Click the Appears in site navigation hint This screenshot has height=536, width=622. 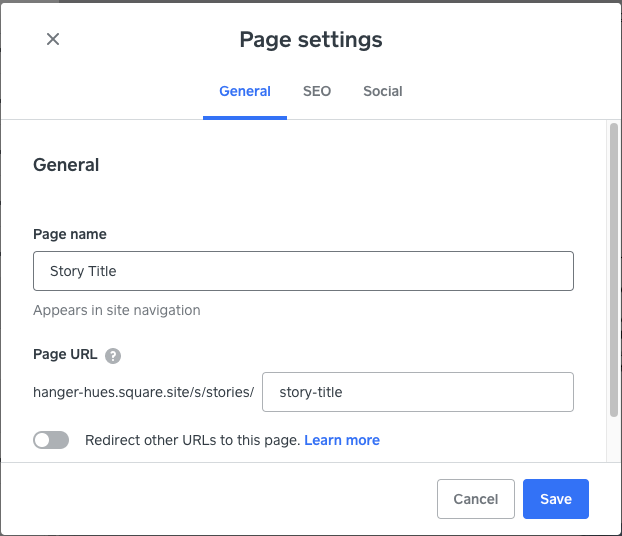[x=117, y=310]
